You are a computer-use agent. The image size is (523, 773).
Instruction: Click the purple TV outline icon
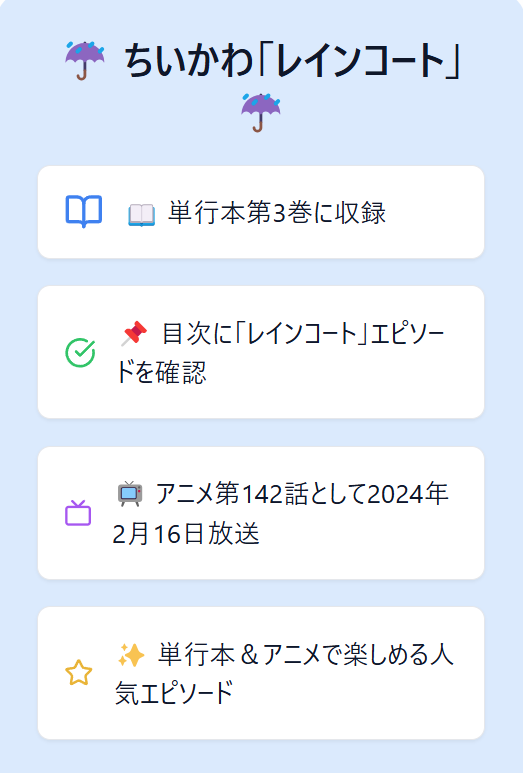click(x=78, y=513)
